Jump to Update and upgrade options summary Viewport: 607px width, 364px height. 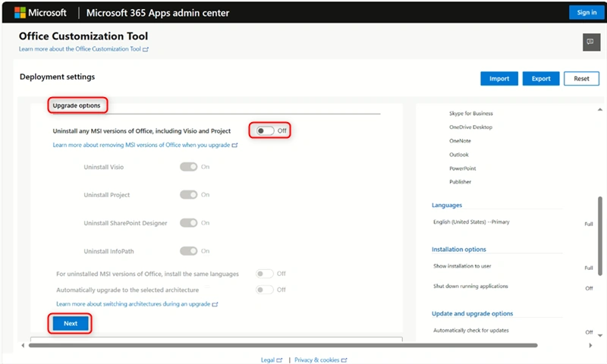472,314
